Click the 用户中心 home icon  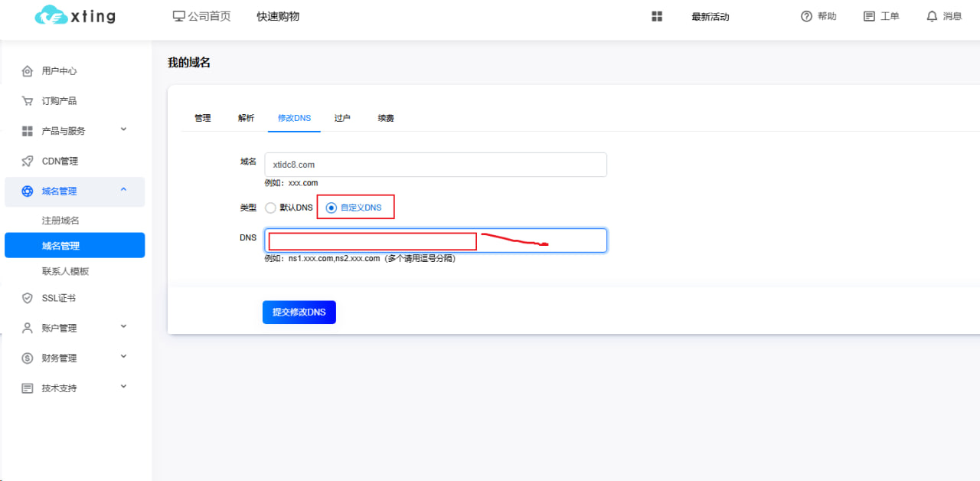click(x=28, y=71)
